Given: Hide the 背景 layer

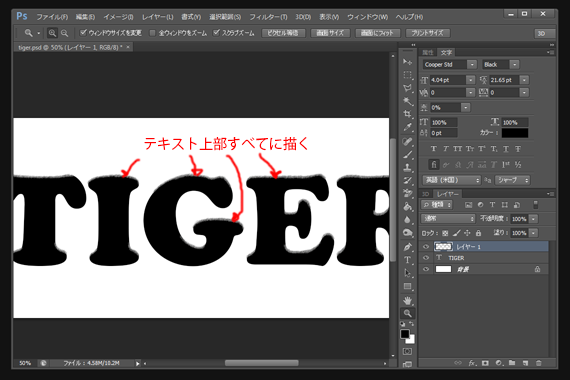Looking at the screenshot, I should tap(426, 269).
